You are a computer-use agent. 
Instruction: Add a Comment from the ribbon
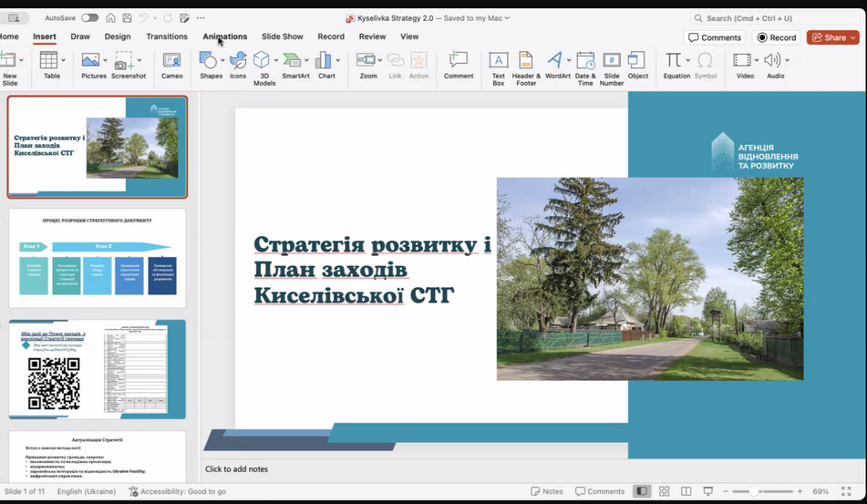pyautogui.click(x=459, y=66)
